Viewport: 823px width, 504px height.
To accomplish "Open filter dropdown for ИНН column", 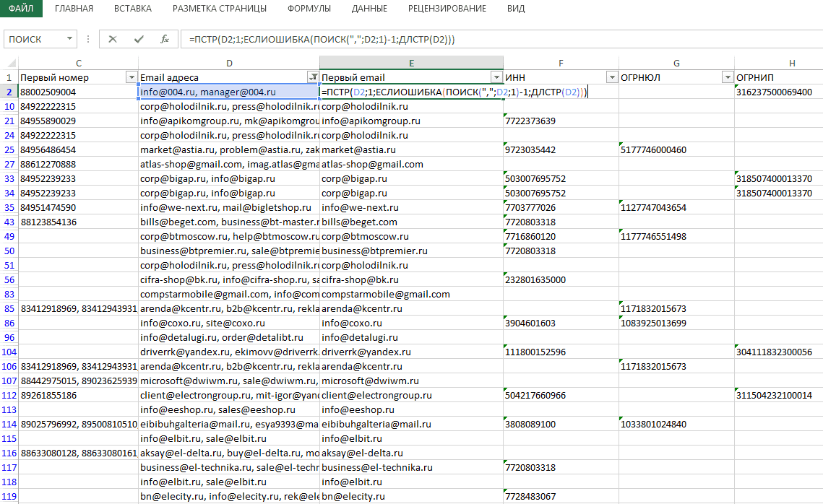I will [x=612, y=77].
